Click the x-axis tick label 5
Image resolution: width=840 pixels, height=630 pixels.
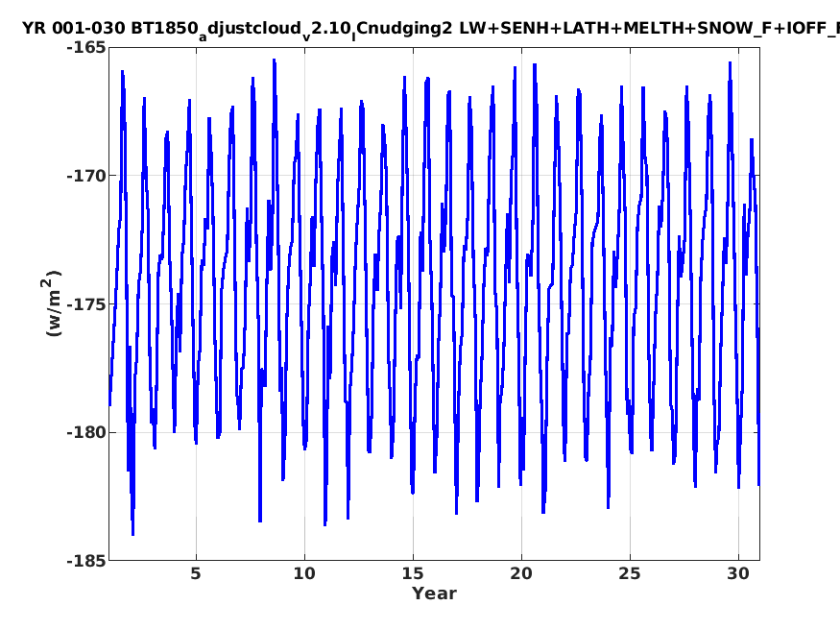coord(196,573)
